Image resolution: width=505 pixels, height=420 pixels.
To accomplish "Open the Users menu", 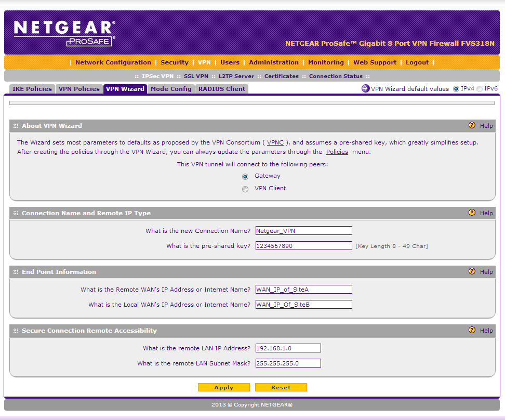I will 230,62.
